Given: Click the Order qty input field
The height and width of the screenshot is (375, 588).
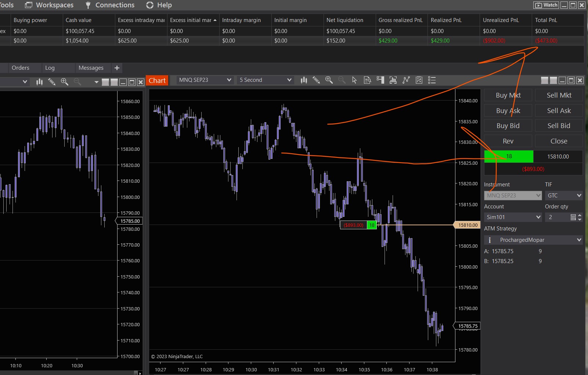Looking at the screenshot, I should (556, 217).
